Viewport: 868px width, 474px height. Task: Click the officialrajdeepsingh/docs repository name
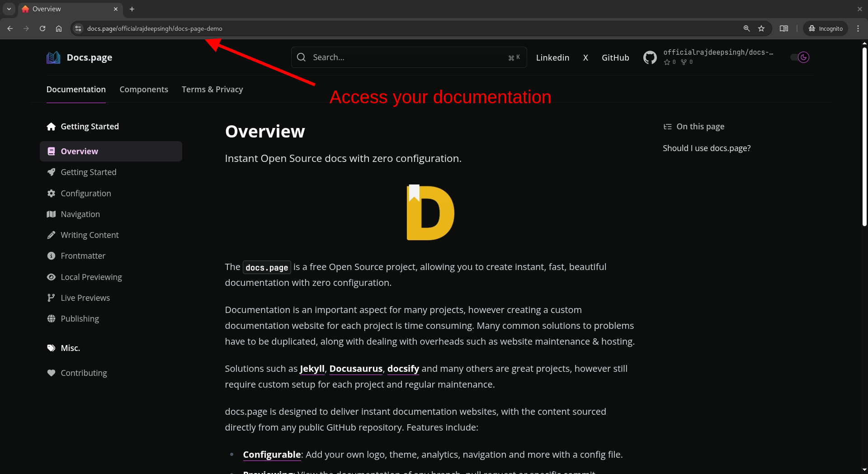coord(718,52)
